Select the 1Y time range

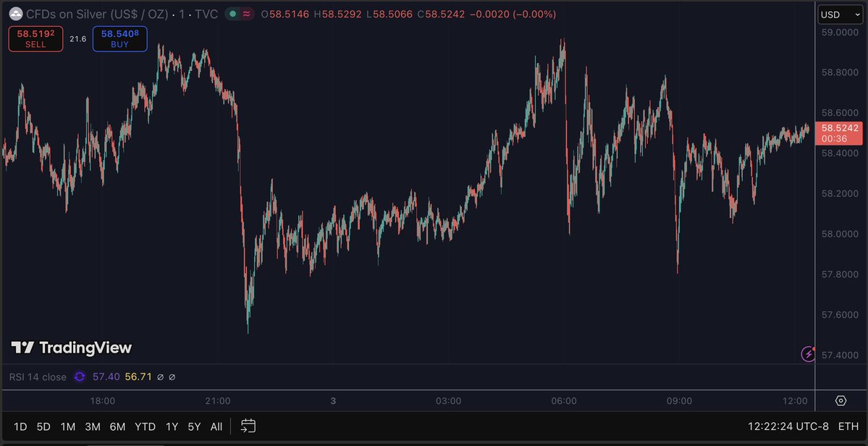point(172,426)
